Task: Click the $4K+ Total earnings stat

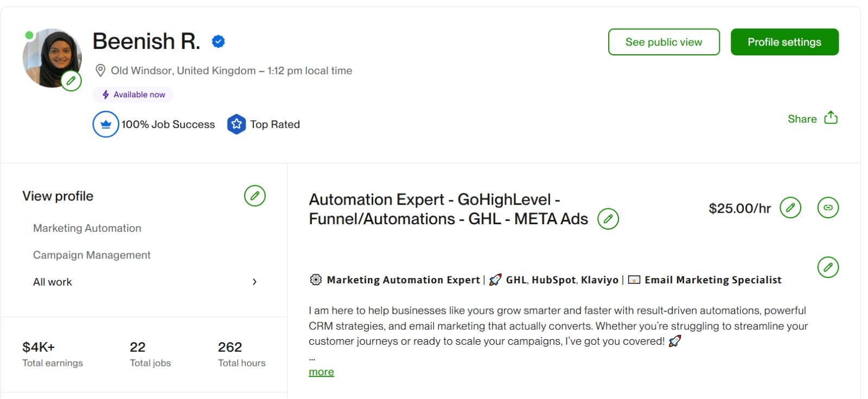Action: tap(53, 354)
